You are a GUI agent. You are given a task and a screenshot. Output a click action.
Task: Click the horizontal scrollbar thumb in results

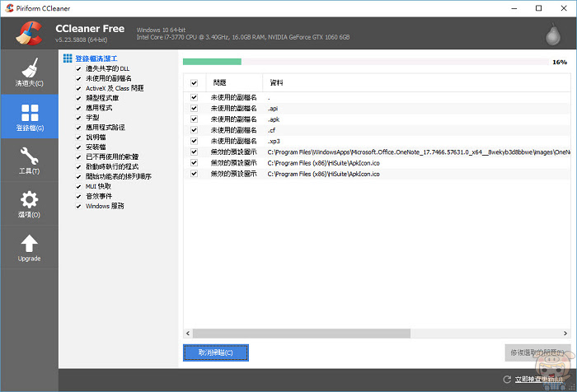(x=302, y=334)
